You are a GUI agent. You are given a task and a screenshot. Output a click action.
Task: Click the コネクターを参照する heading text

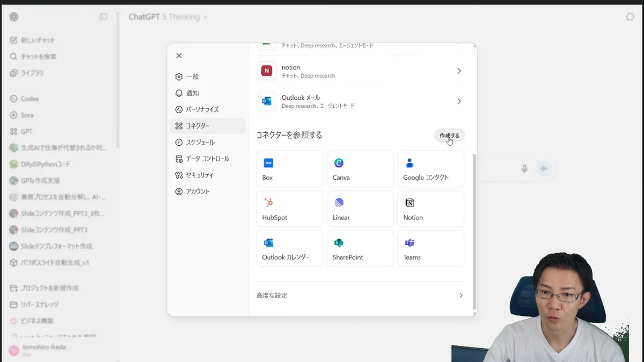[289, 135]
